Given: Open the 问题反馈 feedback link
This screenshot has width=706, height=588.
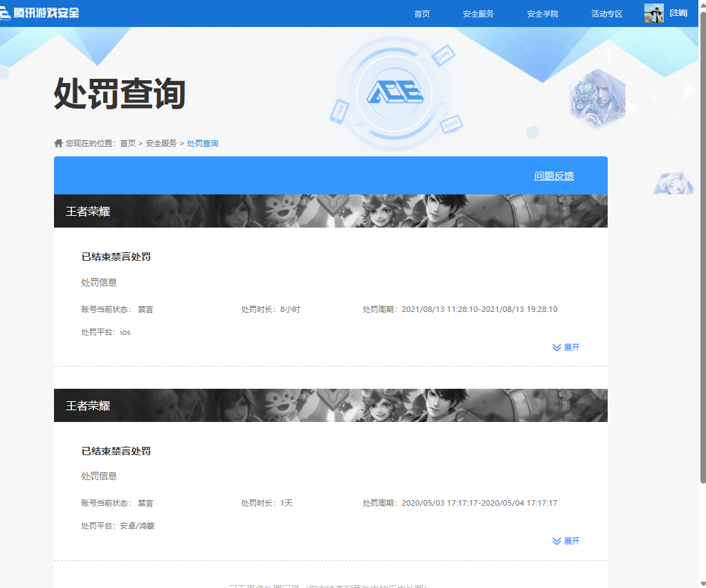Looking at the screenshot, I should [554, 176].
